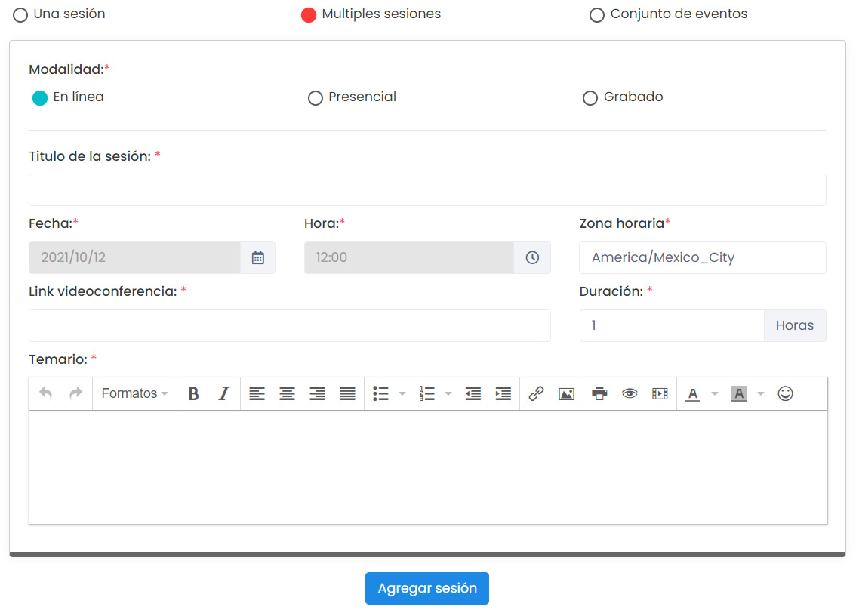
Task: Select Conjunto de eventos radio button
Action: click(597, 15)
